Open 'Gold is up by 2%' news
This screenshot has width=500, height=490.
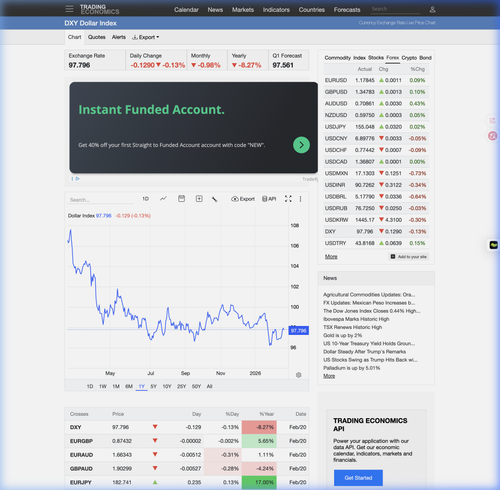click(x=342, y=335)
